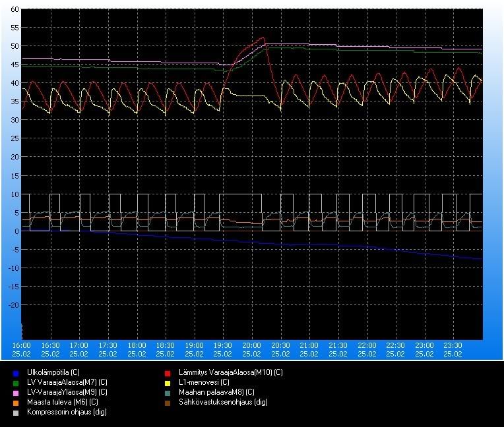This screenshot has height=427, width=504.
Task: Click the 40 value on temperature axis
Action: coord(15,83)
